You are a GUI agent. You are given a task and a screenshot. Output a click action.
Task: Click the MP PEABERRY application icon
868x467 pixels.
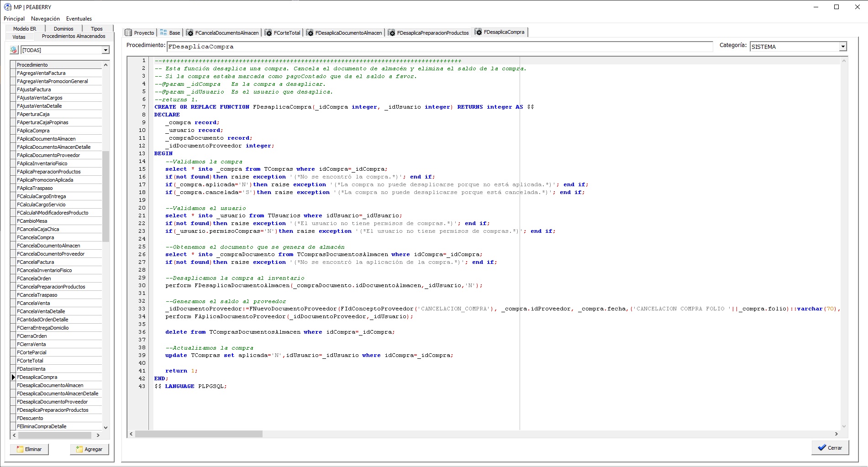click(x=8, y=7)
